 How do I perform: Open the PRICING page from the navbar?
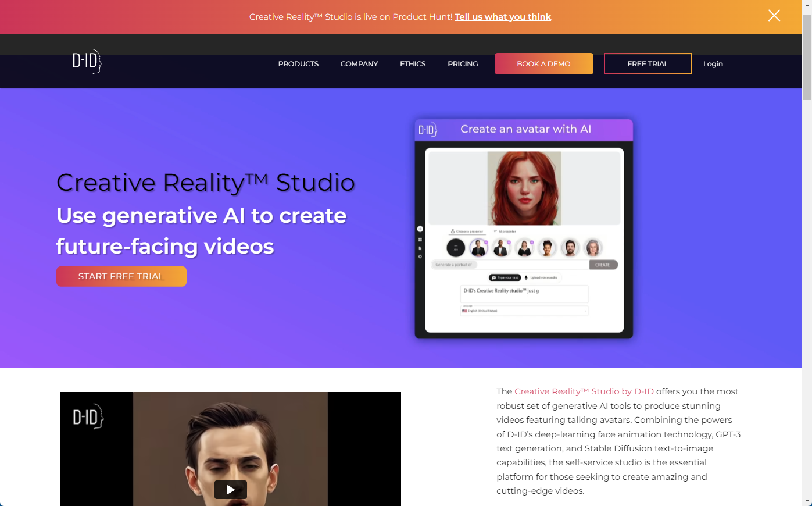coord(463,63)
